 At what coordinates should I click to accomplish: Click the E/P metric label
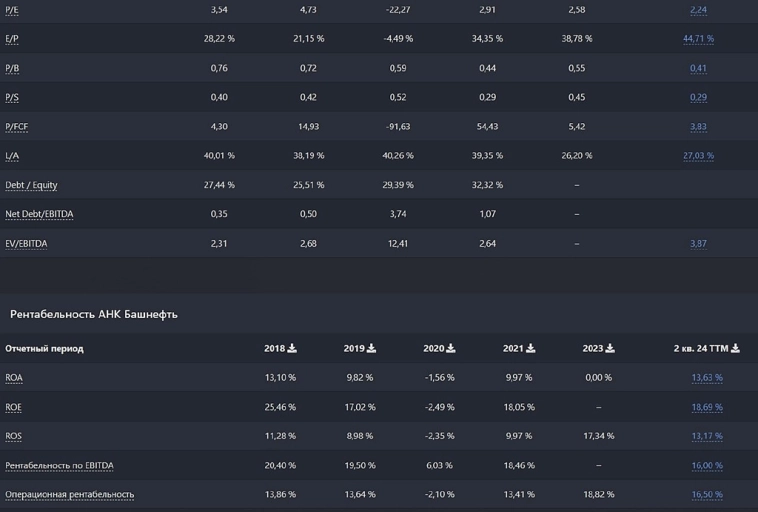click(12, 39)
